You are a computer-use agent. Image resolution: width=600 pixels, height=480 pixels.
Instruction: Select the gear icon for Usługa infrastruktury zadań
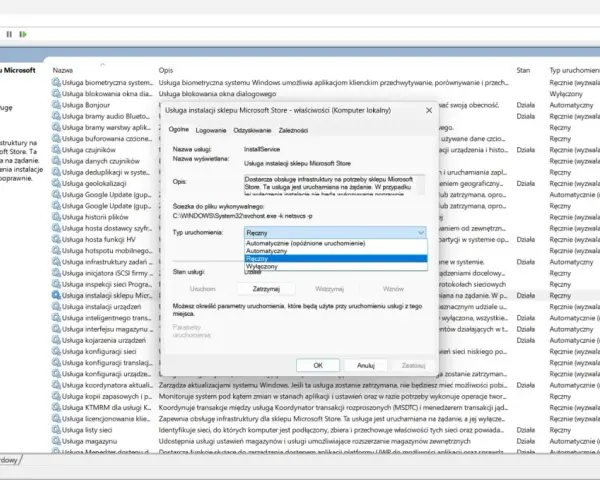(x=56, y=262)
